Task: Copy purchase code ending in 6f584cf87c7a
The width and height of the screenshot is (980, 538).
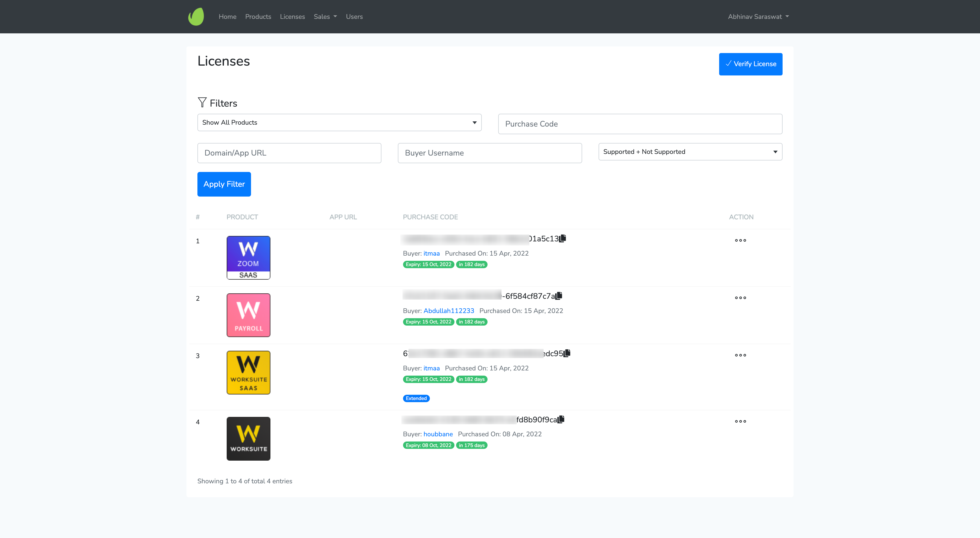Action: 558,296
